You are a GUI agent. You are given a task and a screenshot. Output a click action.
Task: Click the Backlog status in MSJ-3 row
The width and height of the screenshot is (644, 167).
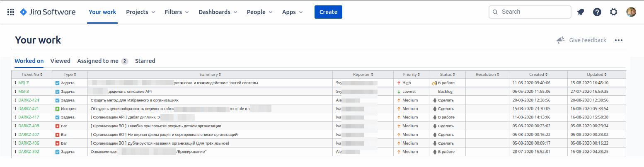[445, 91]
